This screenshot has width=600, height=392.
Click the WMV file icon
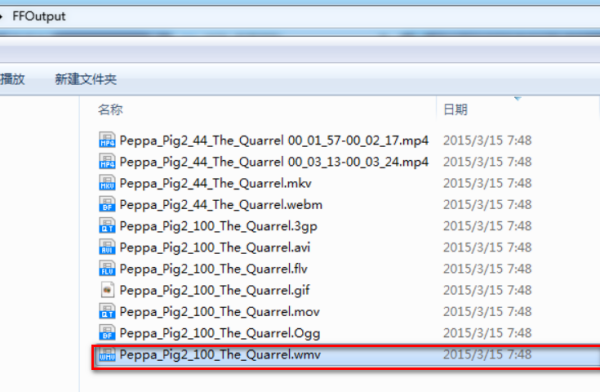[x=107, y=354]
